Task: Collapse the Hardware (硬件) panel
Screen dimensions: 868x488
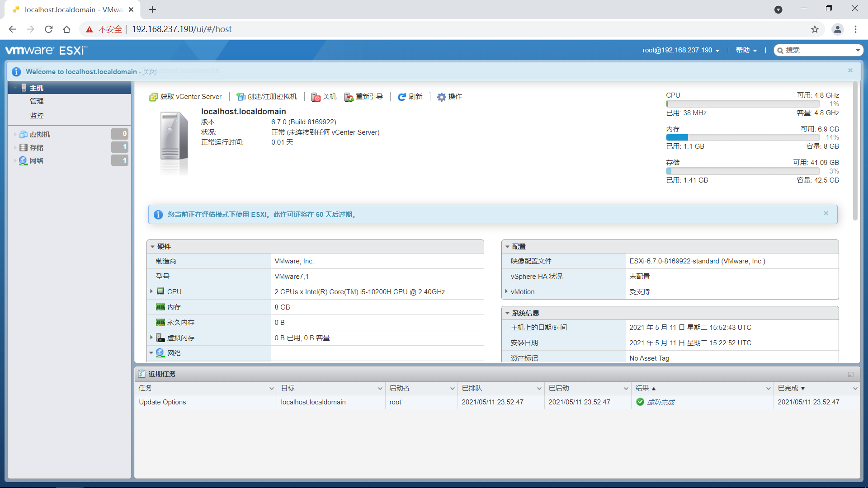Action: 152,247
